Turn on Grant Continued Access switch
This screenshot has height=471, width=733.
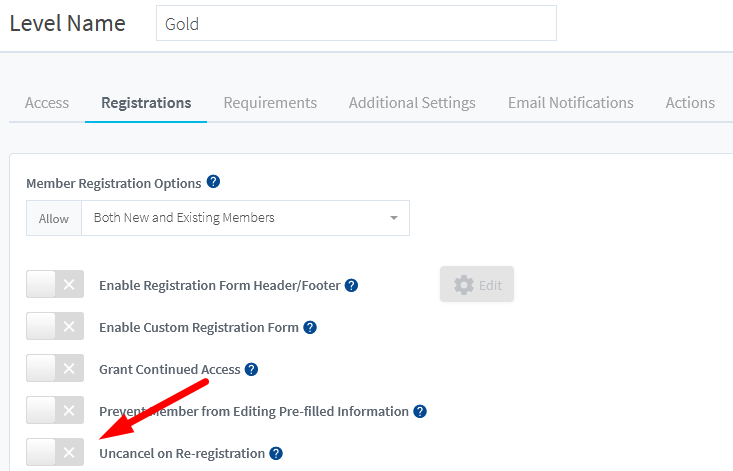55,369
